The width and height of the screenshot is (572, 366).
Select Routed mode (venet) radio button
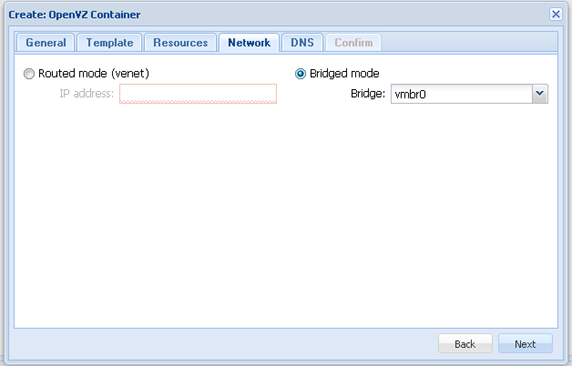click(29, 74)
